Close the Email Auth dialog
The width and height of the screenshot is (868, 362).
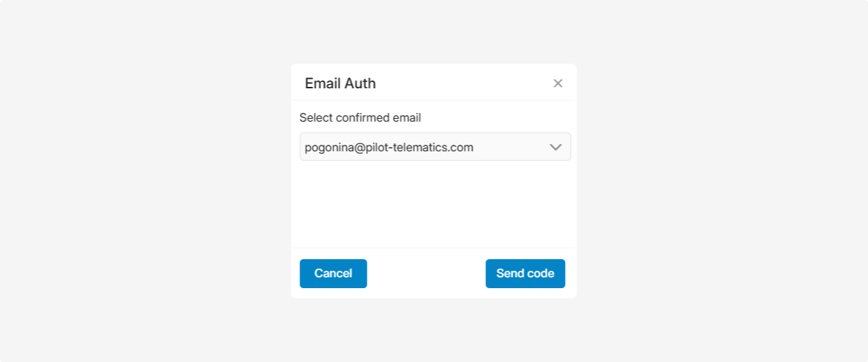pyautogui.click(x=558, y=83)
